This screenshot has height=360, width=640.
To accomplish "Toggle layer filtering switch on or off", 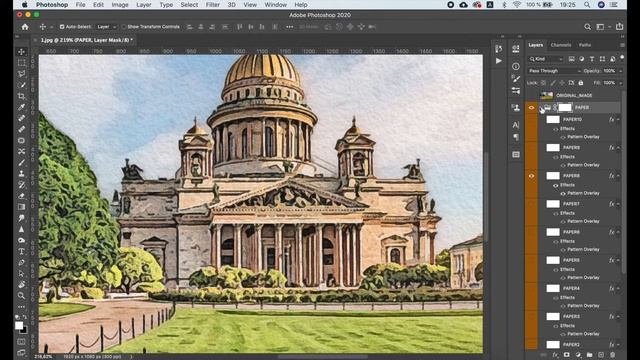I will 622,58.
